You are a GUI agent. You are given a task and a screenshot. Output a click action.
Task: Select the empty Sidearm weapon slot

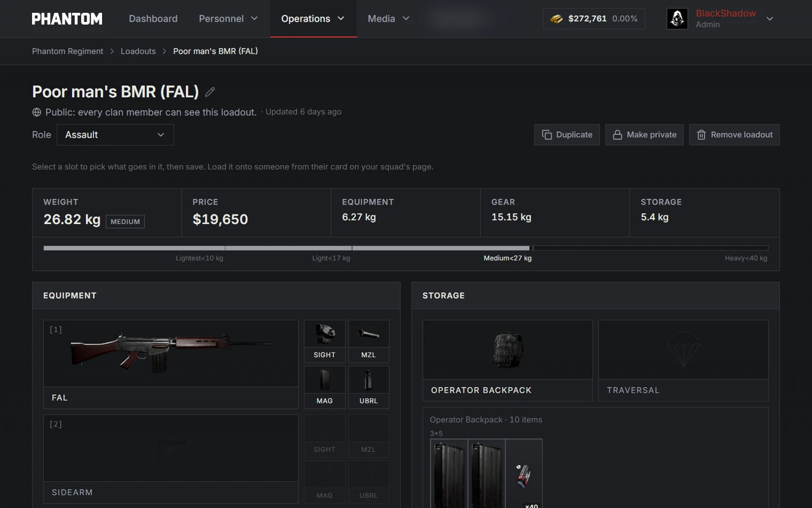pyautogui.click(x=171, y=459)
